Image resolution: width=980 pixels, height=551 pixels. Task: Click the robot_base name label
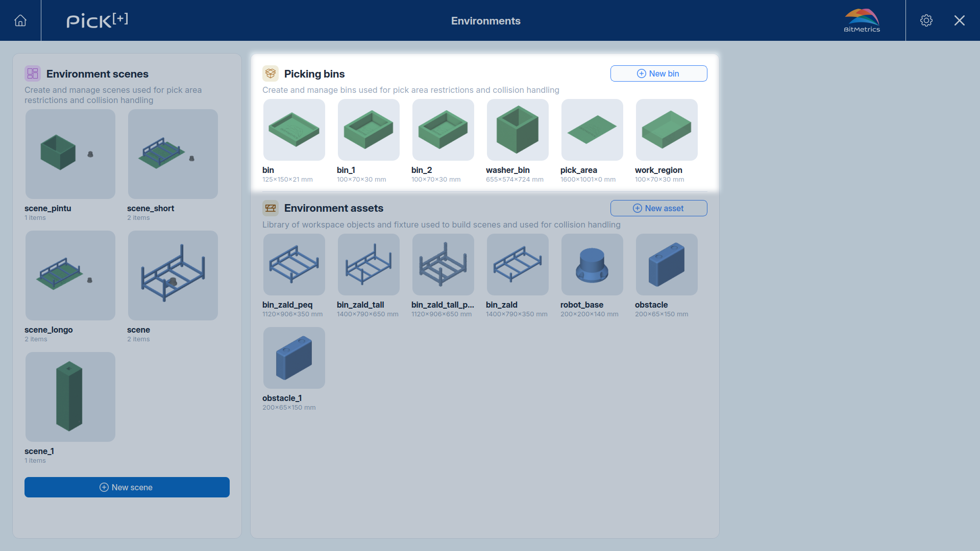(582, 305)
